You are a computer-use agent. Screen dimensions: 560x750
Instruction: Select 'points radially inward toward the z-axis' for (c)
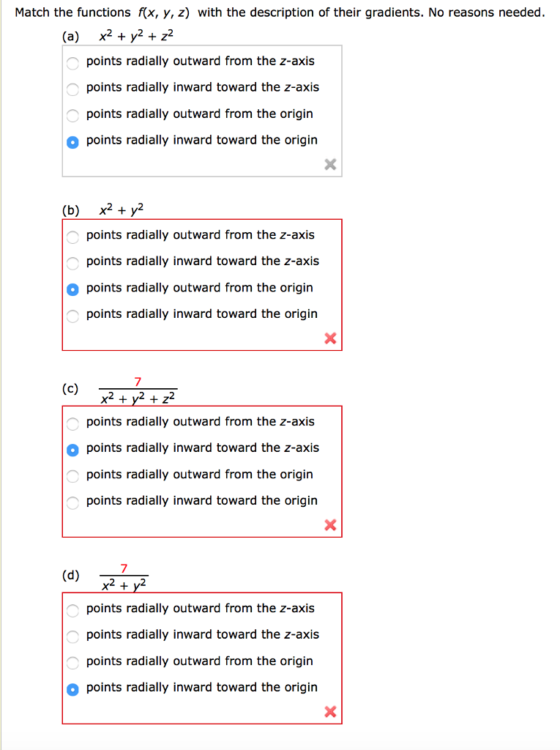click(72, 450)
